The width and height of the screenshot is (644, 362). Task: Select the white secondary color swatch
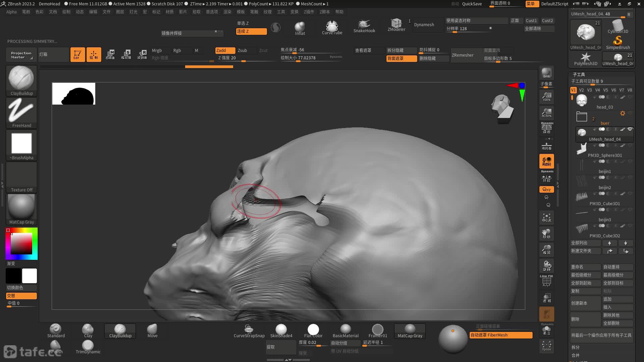pyautogui.click(x=30, y=276)
